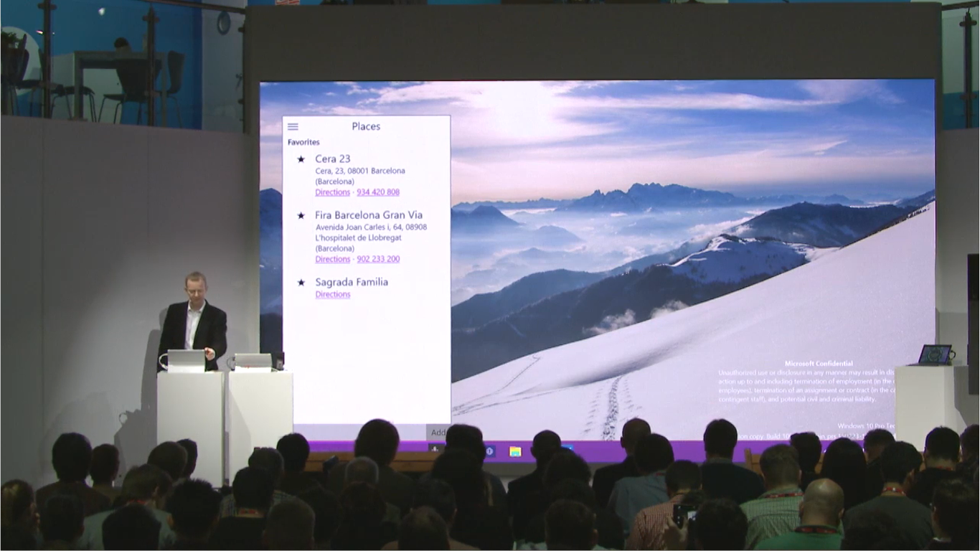Select the Sagrada Familia place title
The image size is (980, 551).
(351, 282)
